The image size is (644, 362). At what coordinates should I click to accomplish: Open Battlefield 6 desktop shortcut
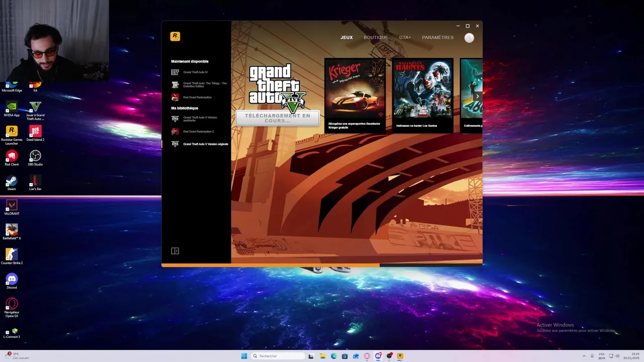[x=12, y=232]
